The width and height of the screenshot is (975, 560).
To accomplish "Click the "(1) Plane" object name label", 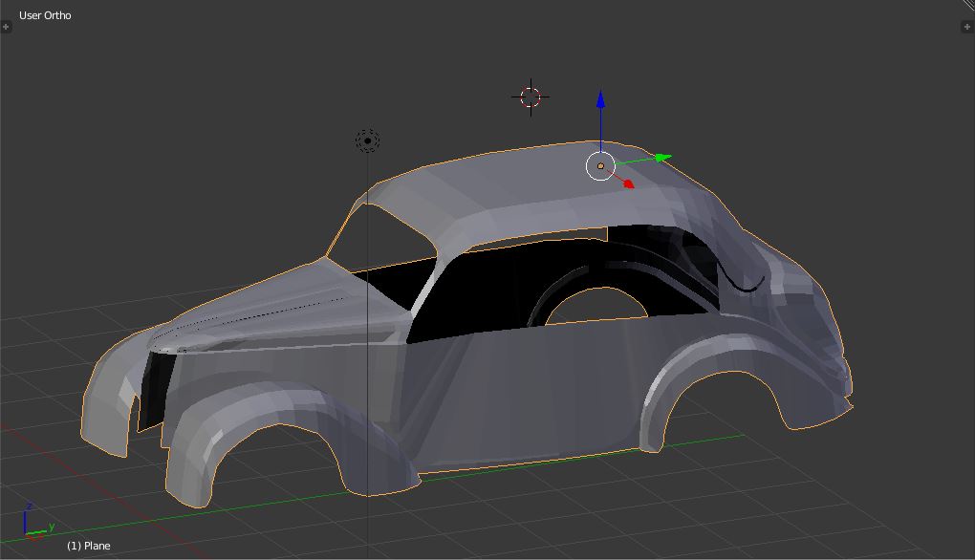I will tap(89, 546).
